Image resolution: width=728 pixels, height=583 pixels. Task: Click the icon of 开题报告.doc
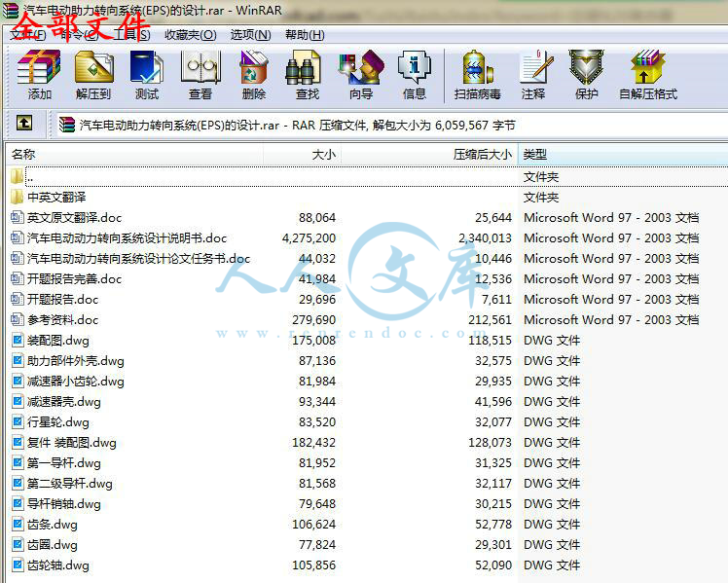tap(18, 300)
